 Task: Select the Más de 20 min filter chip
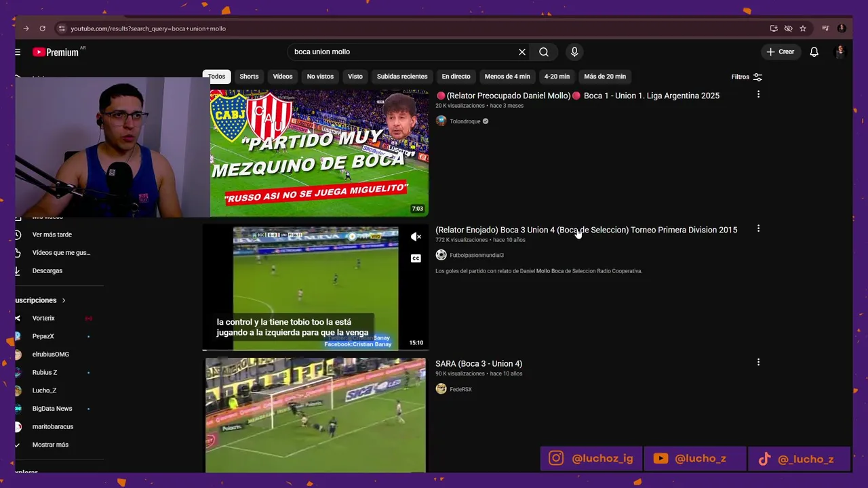point(605,77)
